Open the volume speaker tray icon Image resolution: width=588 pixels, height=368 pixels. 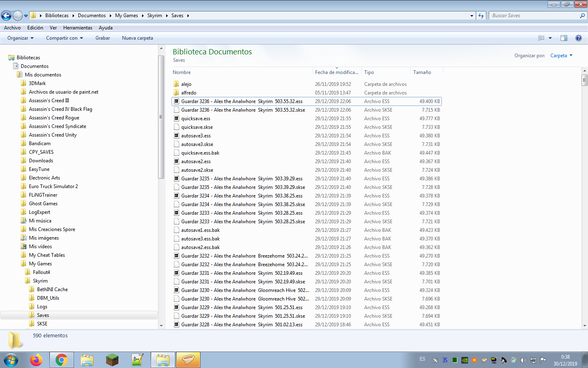click(x=523, y=360)
